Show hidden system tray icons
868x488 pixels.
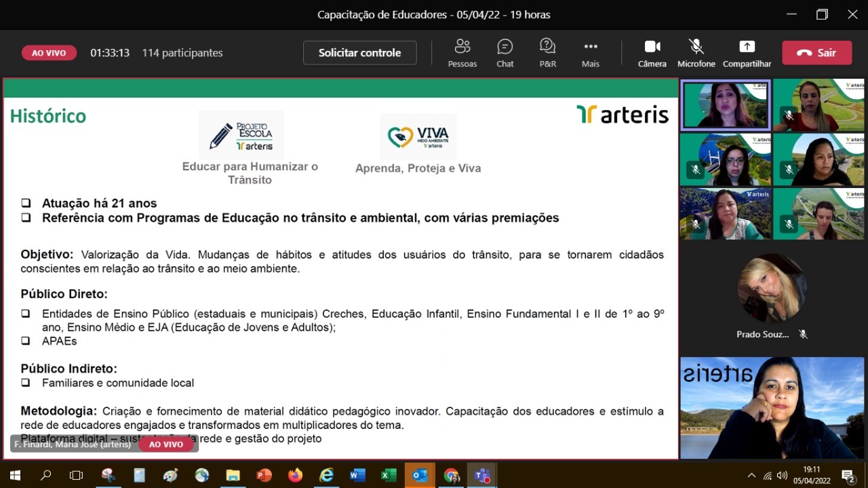click(x=751, y=475)
